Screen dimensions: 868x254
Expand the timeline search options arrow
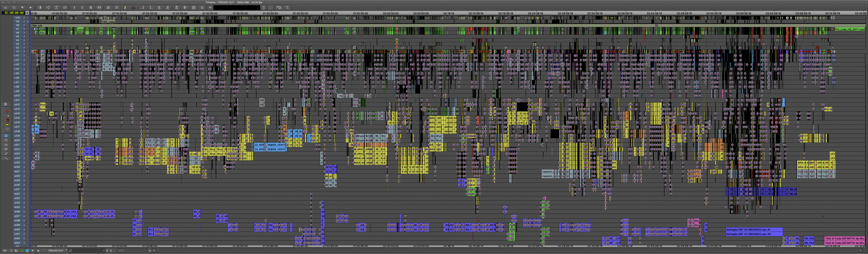click(104, 251)
